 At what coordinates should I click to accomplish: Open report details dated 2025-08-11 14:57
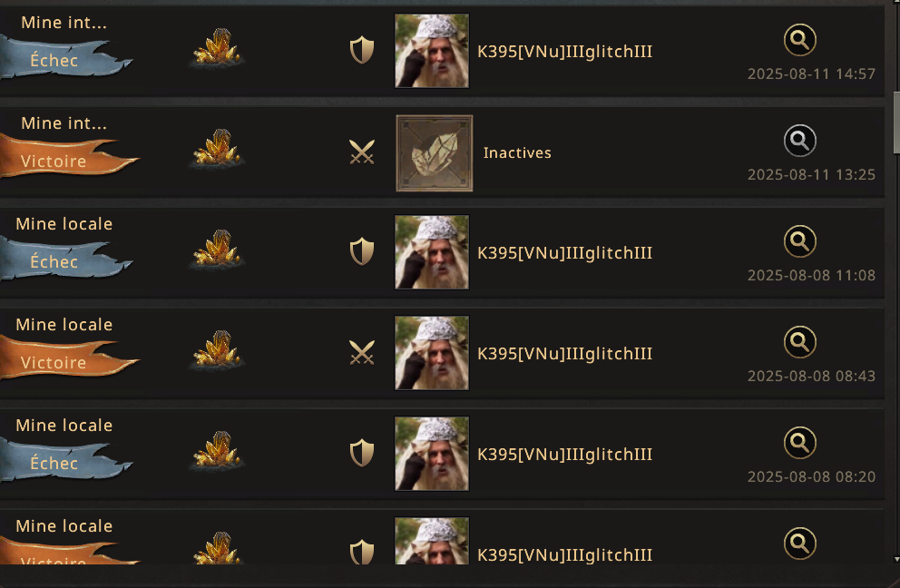pyautogui.click(x=799, y=40)
